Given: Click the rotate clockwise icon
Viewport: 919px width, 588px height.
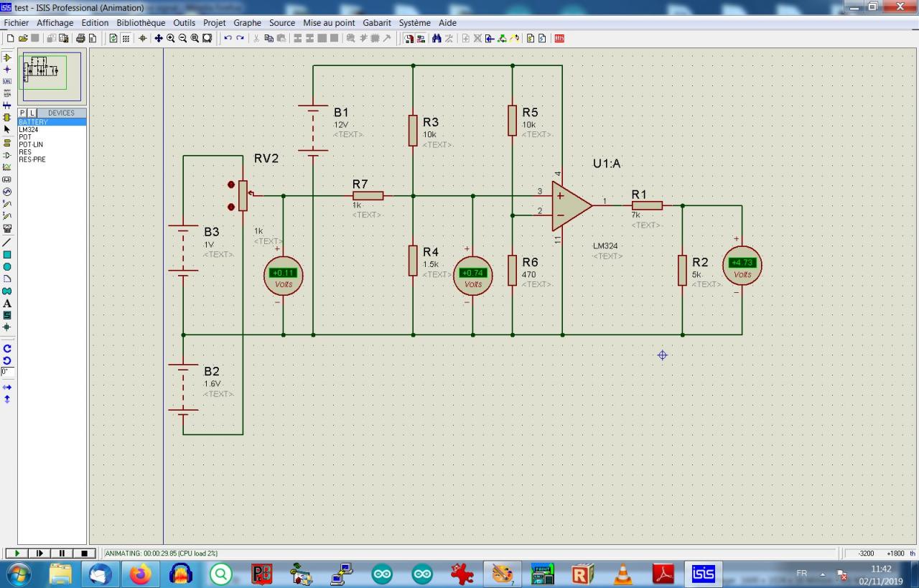Looking at the screenshot, I should [7, 348].
